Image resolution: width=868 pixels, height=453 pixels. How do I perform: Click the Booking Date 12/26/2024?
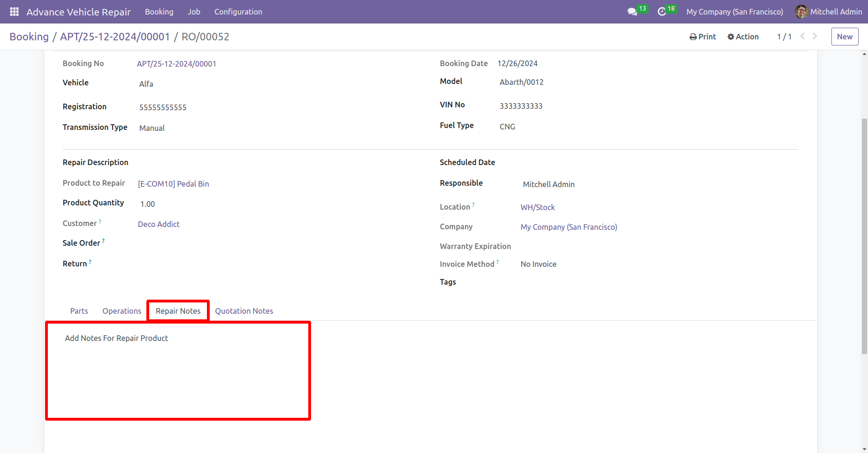coord(518,63)
